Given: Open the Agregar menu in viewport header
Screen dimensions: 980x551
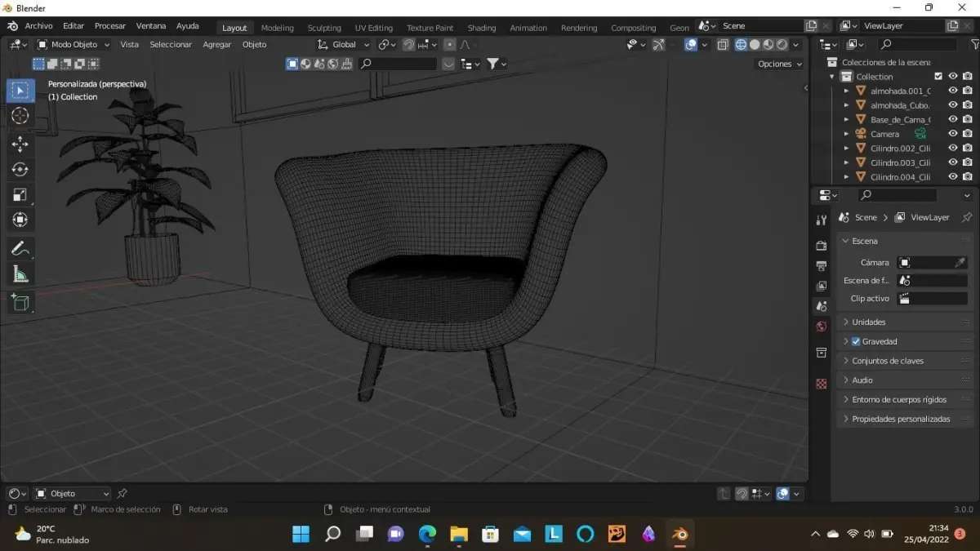Looking at the screenshot, I should click(x=216, y=45).
